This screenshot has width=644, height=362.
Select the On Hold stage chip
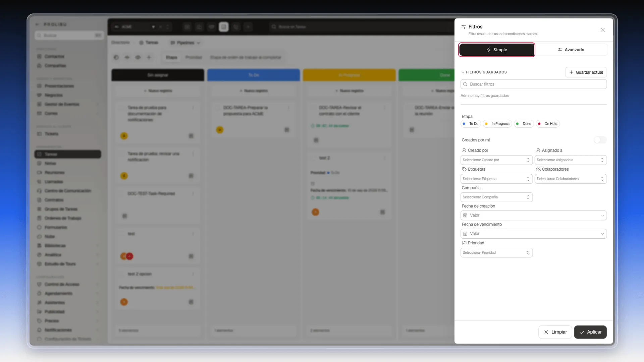pos(548,124)
